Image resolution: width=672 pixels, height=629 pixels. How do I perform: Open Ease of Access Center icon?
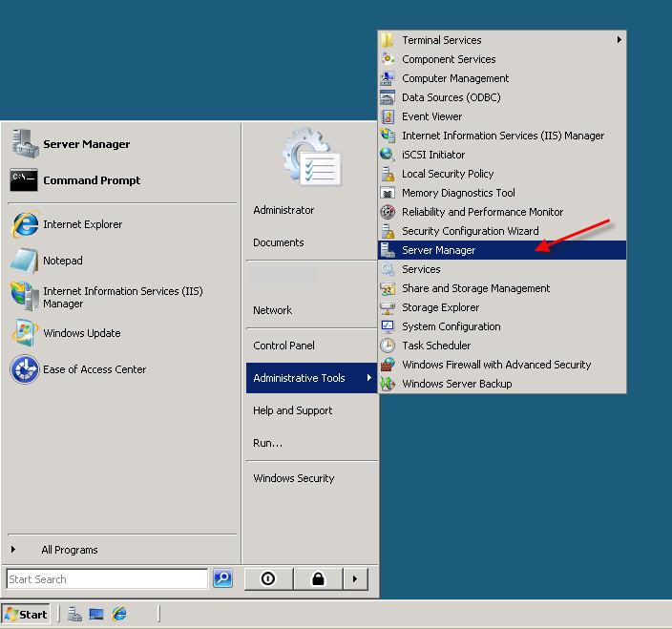(25, 369)
